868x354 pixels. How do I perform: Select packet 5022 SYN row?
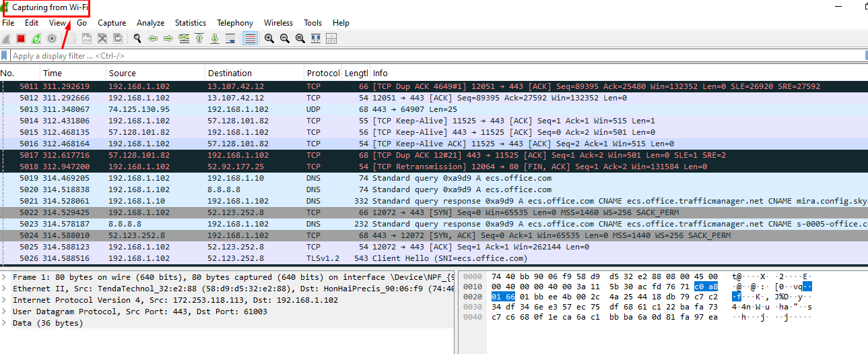pos(434,212)
